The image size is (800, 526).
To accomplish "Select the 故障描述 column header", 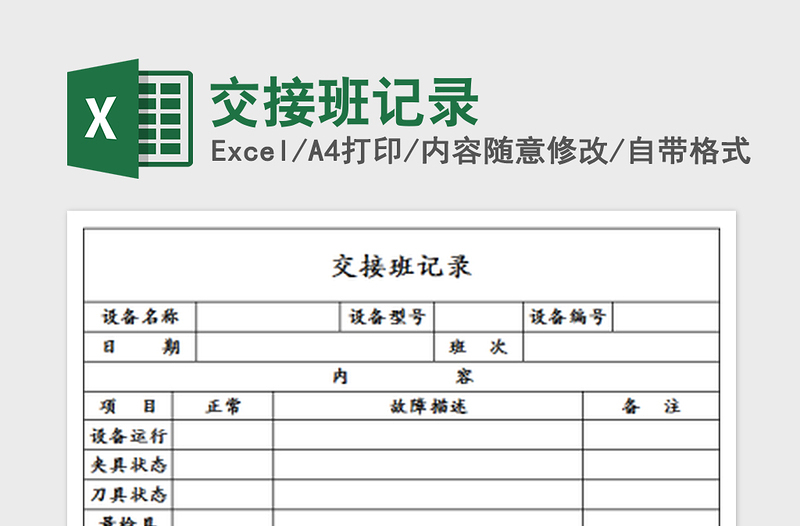I will tap(428, 406).
